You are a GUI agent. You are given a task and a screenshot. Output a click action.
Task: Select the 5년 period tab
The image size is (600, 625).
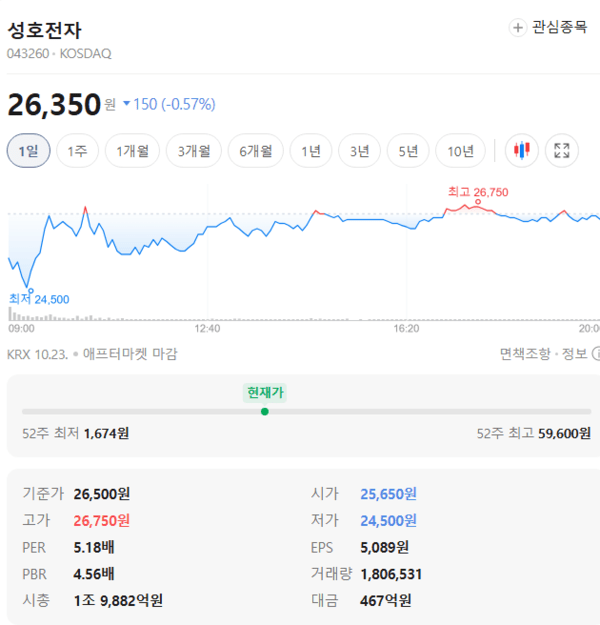coord(408,151)
